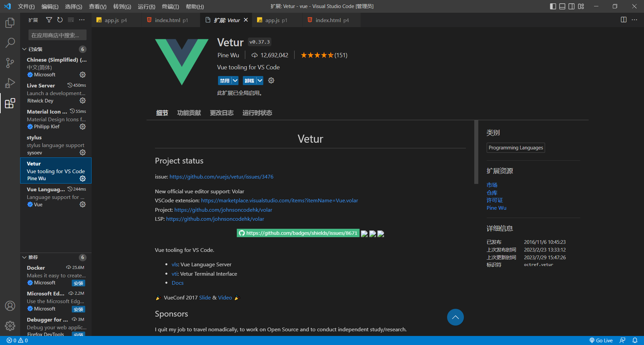This screenshot has height=345, width=644.
Task: Select the Extensions view icon
Action: [x=10, y=103]
